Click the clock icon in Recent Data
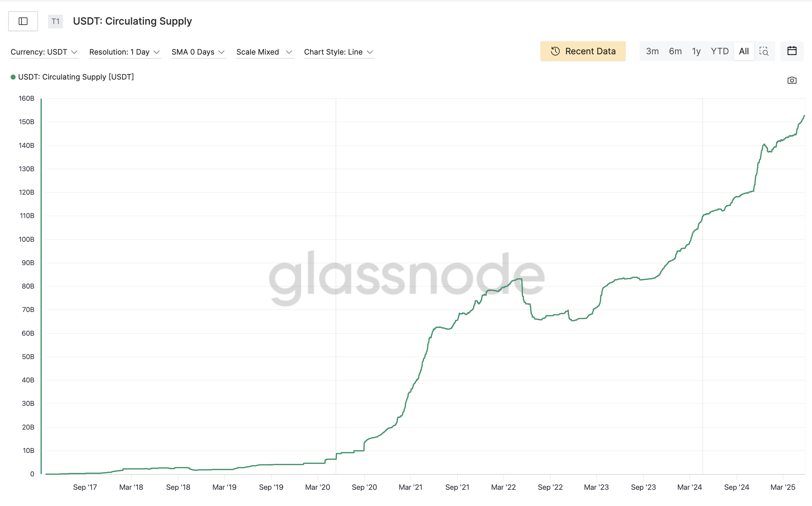The image size is (812, 506). [x=555, y=51]
